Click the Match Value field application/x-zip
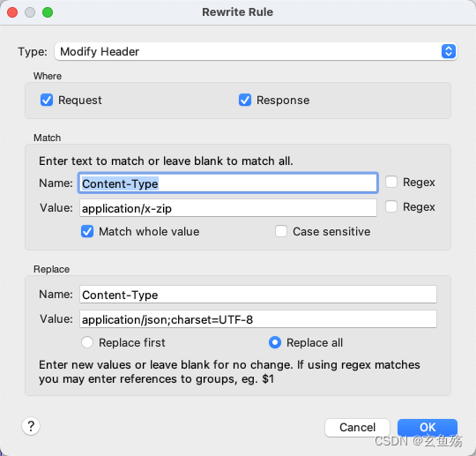 pos(227,208)
